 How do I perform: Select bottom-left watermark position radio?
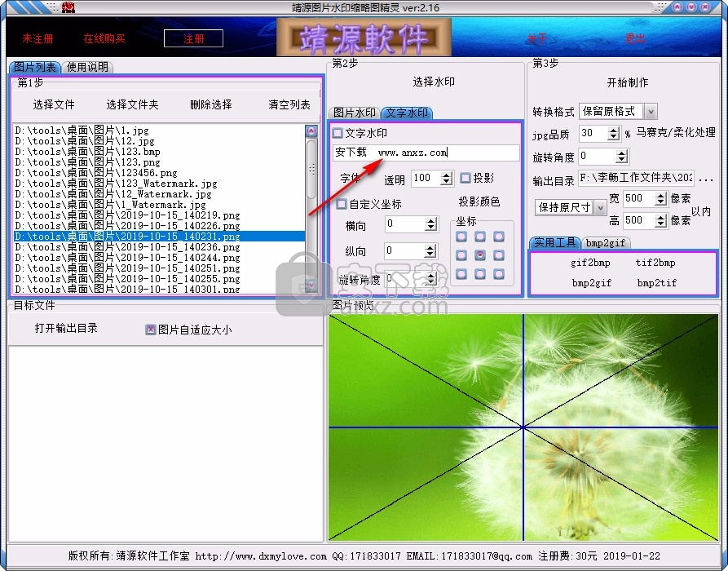(x=461, y=273)
